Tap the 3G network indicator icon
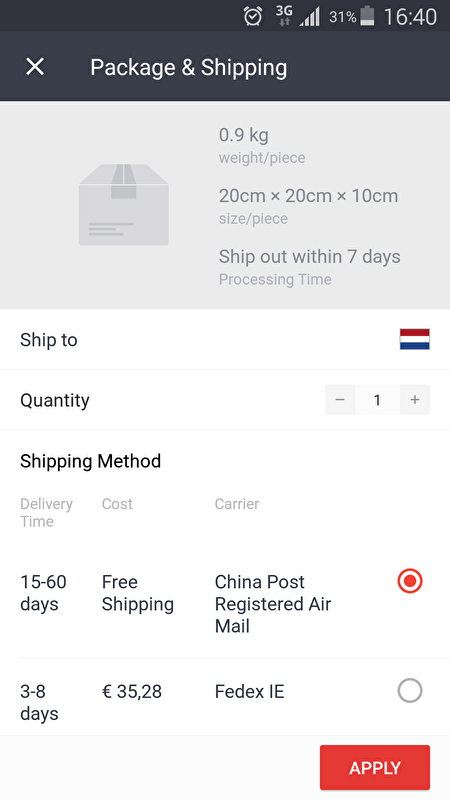The height and width of the screenshot is (800, 450). [x=284, y=16]
